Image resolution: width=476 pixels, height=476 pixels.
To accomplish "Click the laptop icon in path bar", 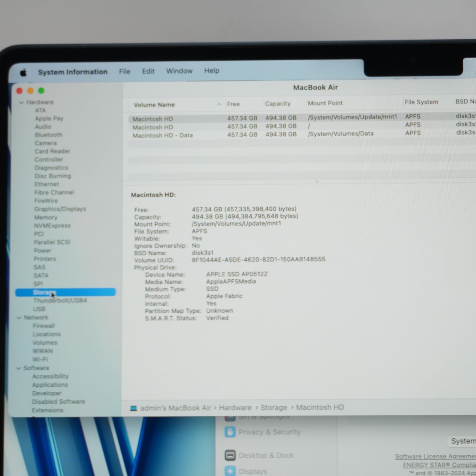I will (133, 408).
